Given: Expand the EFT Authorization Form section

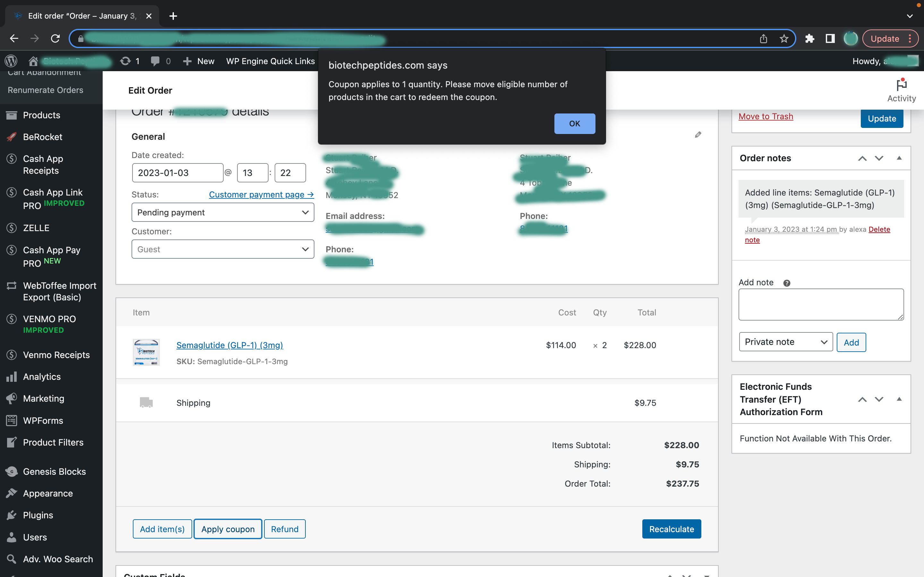Looking at the screenshot, I should (899, 399).
